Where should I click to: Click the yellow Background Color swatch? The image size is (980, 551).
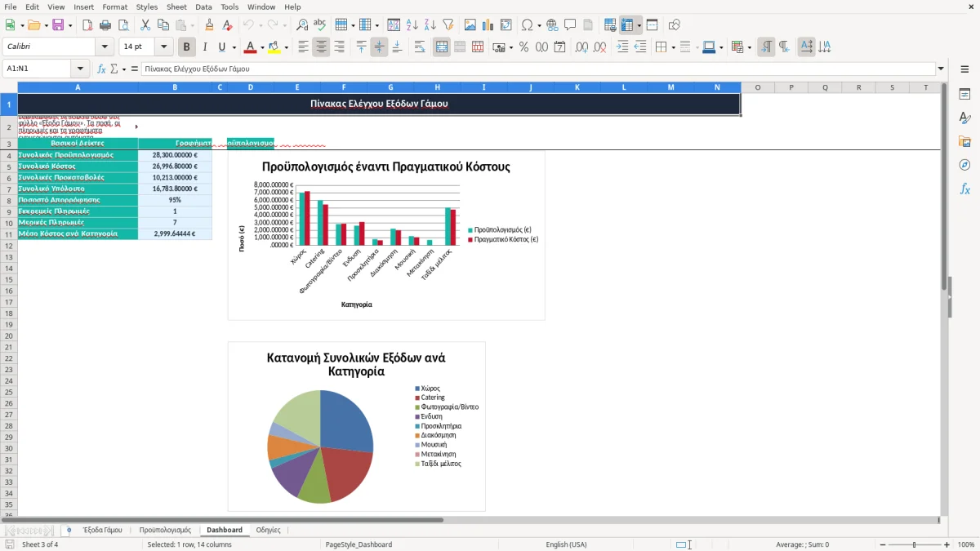[x=274, y=47]
